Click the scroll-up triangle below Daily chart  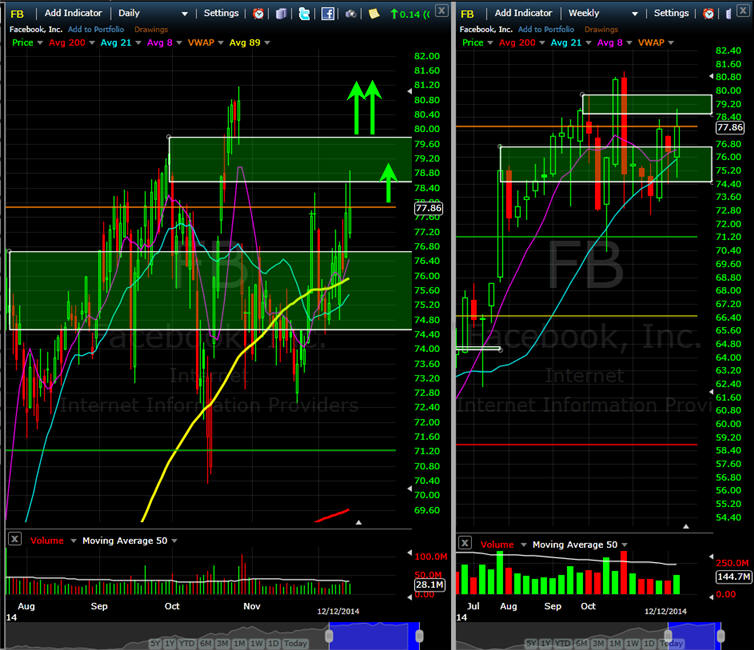(358, 522)
